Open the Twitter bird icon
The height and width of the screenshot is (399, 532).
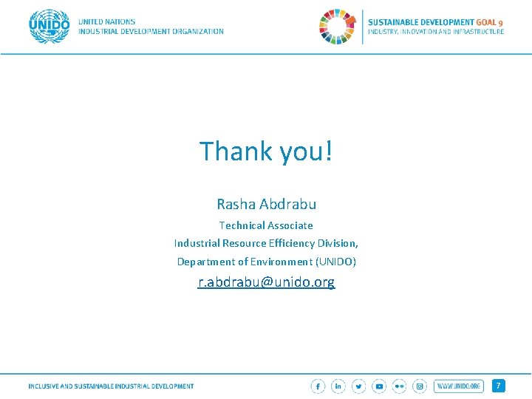click(358, 386)
